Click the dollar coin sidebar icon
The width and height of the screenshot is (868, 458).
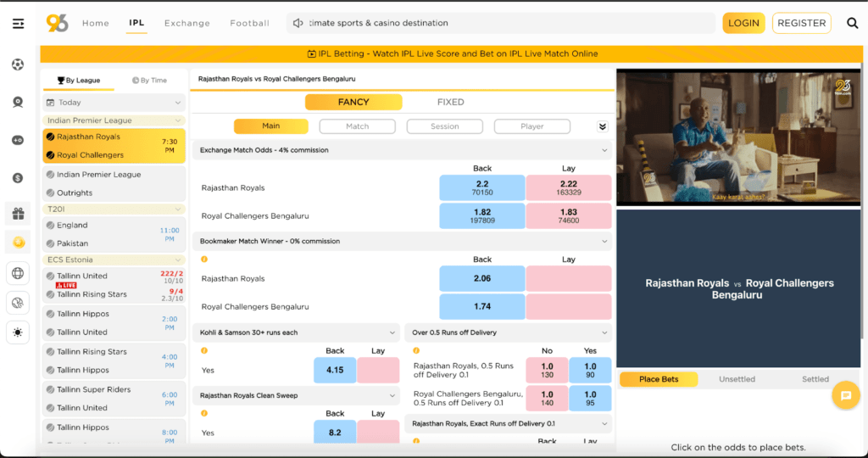[x=18, y=177]
